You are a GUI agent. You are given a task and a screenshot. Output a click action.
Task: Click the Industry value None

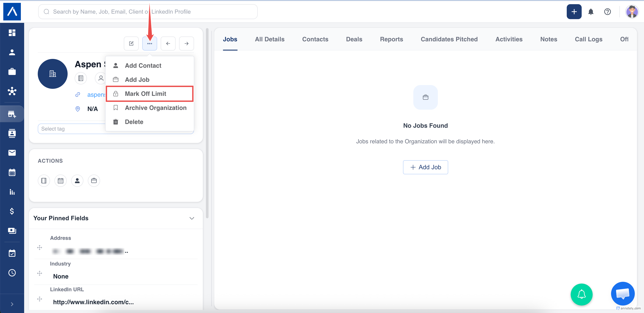(61, 276)
